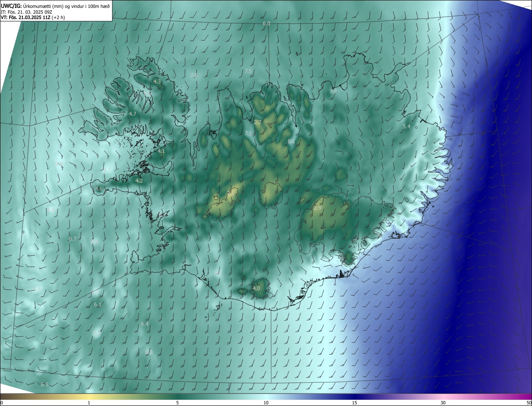
Task: Click the 6.4 value label on the map
Action: coord(145,324)
